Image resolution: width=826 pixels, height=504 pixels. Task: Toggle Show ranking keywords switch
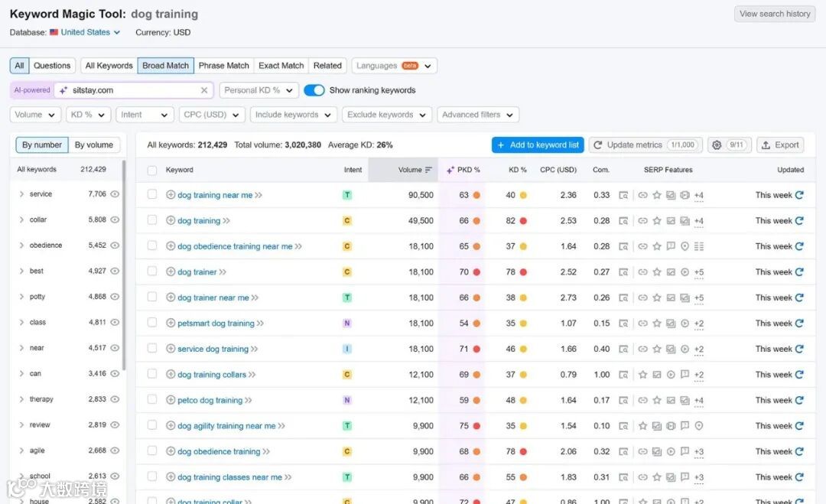click(x=314, y=90)
